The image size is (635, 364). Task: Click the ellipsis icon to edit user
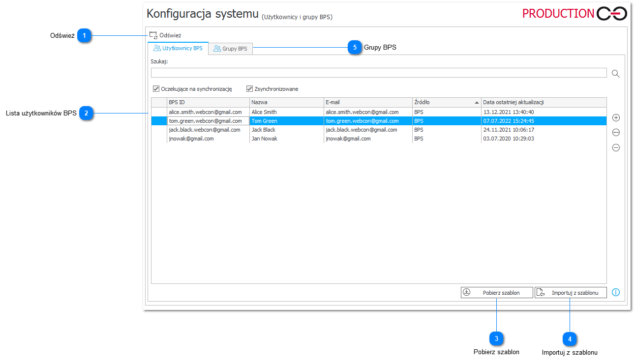point(616,133)
